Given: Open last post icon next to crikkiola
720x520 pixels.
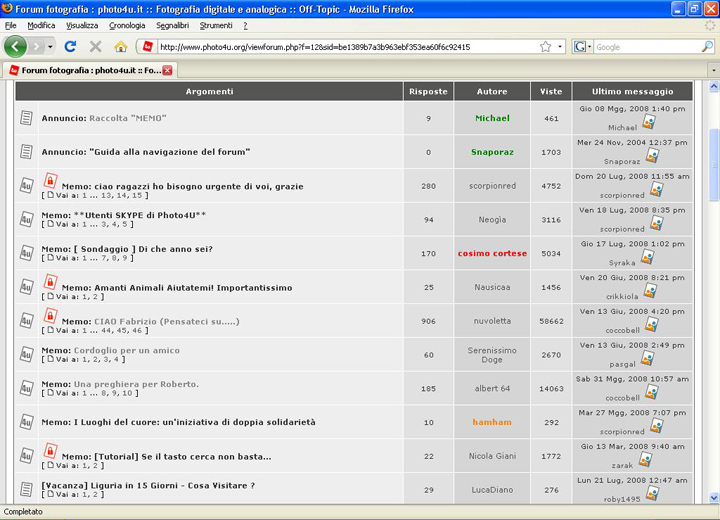Looking at the screenshot, I should tap(648, 292).
